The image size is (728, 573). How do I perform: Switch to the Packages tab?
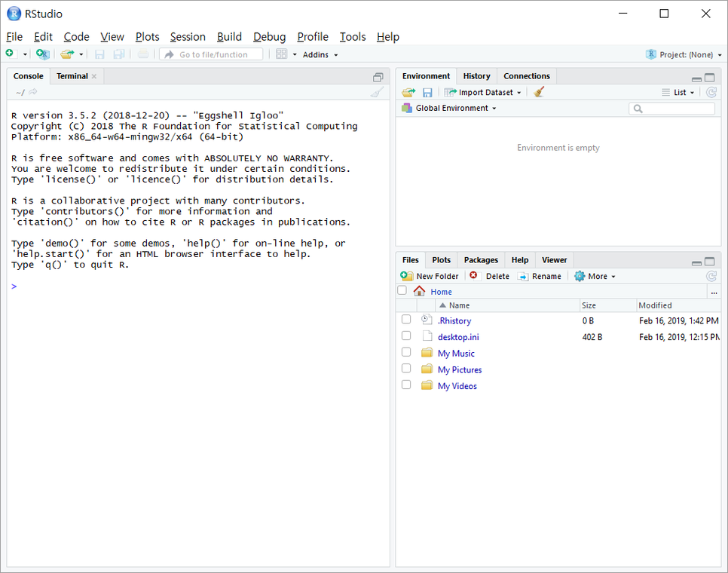click(x=481, y=260)
